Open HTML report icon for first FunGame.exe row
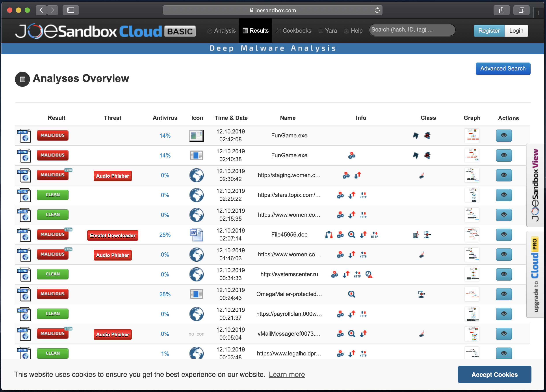The image size is (546, 392). coord(24,135)
